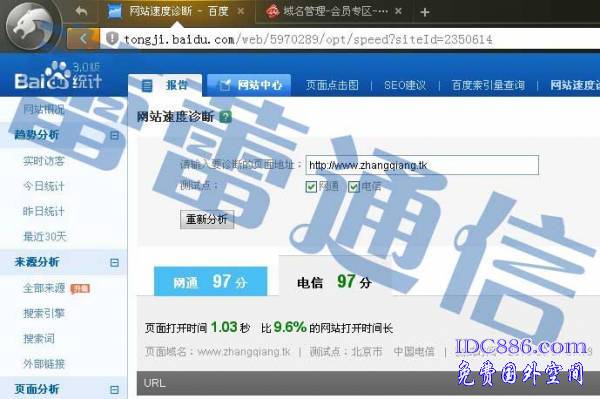Go back with the orange back arrow
This screenshot has height=399, width=600.
point(83,38)
